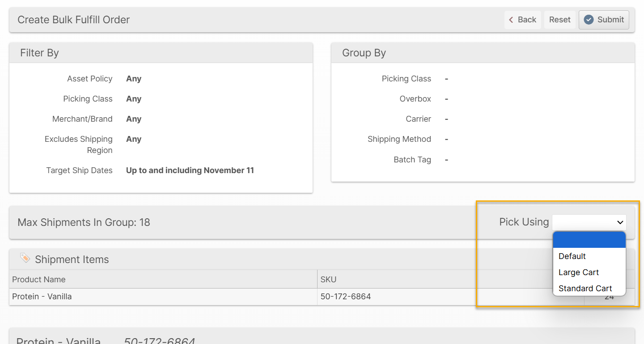Select Large Cart option
This screenshot has width=644, height=344.
tap(578, 272)
